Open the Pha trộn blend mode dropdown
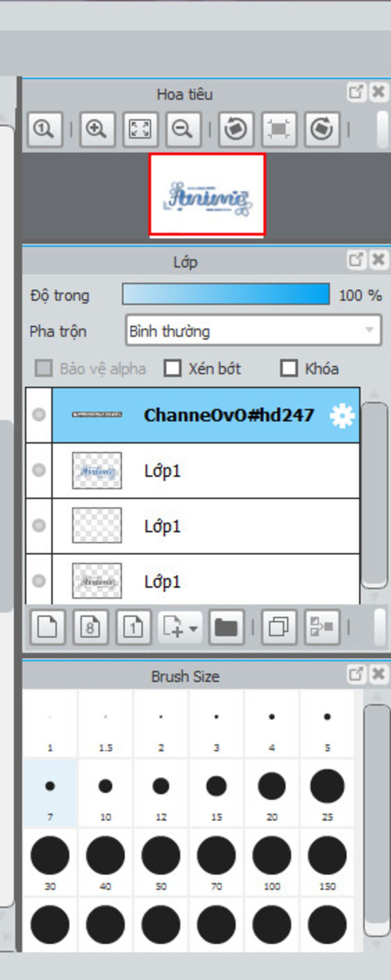 [x=254, y=330]
